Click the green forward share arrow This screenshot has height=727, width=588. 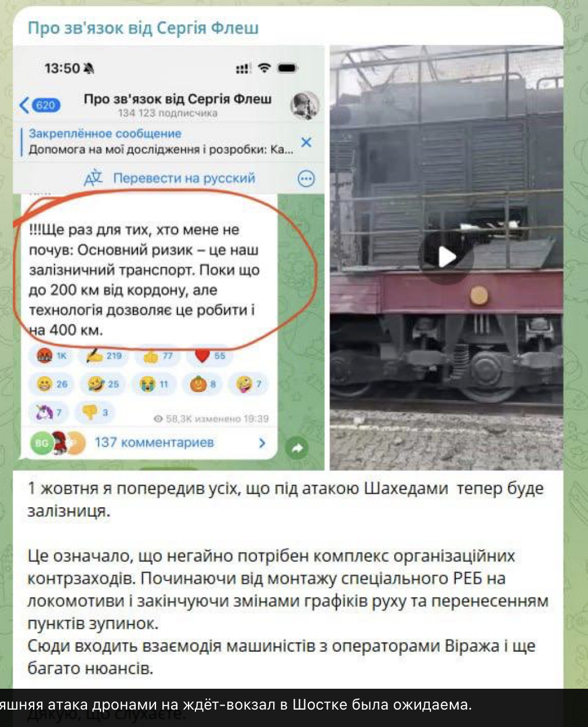[297, 448]
